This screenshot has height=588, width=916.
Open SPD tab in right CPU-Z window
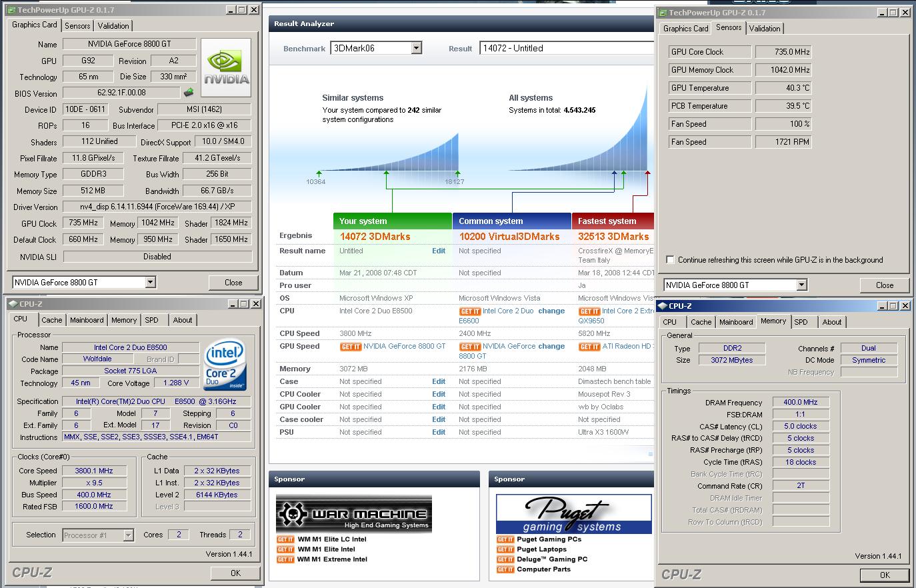(x=801, y=322)
